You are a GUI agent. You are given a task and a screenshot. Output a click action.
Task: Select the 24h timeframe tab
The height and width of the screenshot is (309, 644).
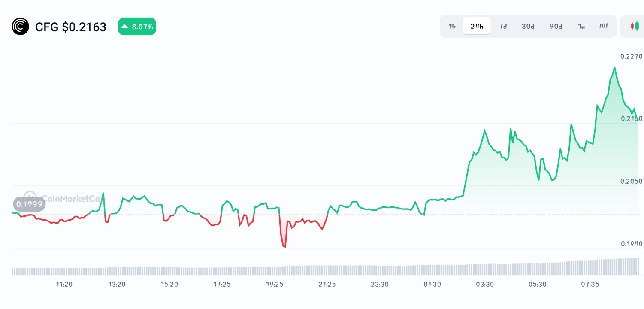pyautogui.click(x=477, y=26)
